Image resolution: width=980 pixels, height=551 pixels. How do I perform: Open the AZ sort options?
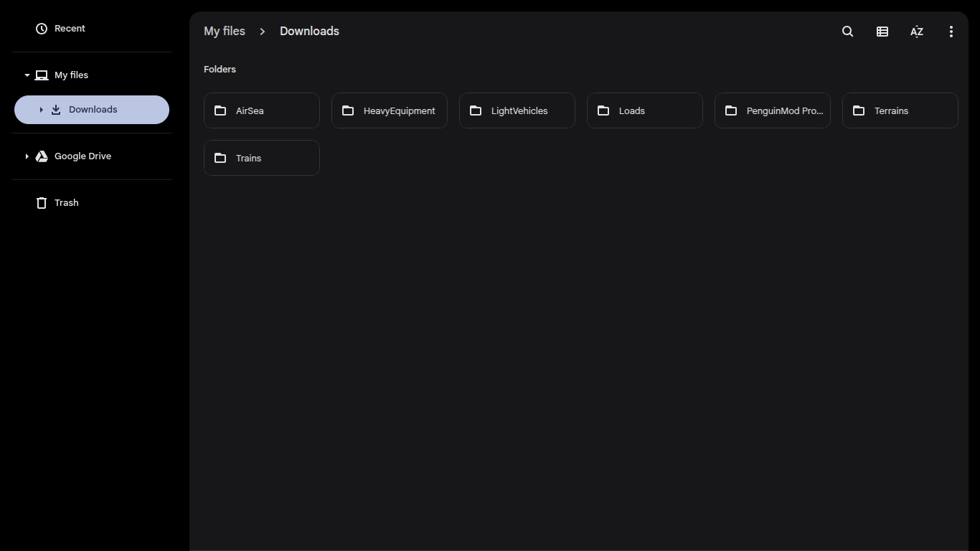917,32
